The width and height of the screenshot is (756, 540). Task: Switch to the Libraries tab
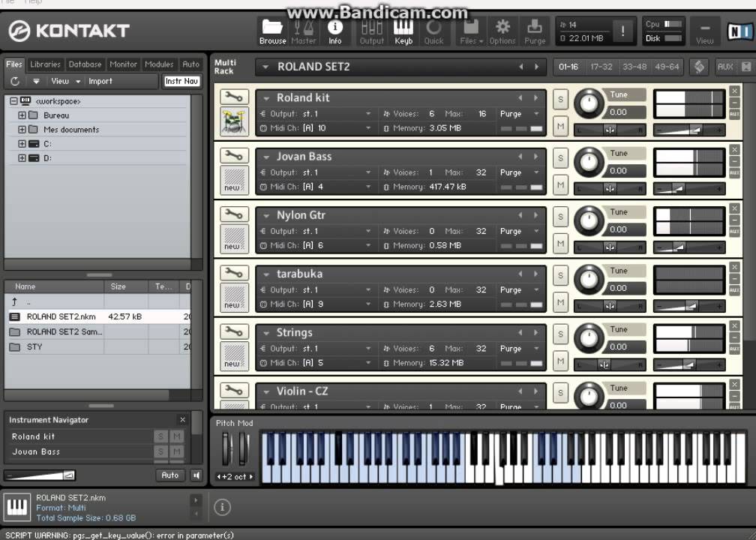[45, 64]
